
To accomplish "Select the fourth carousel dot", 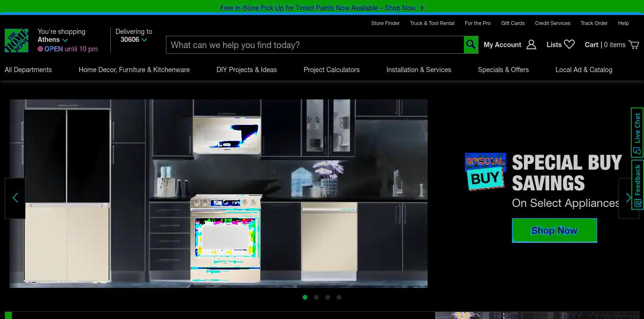I will pos(339,297).
